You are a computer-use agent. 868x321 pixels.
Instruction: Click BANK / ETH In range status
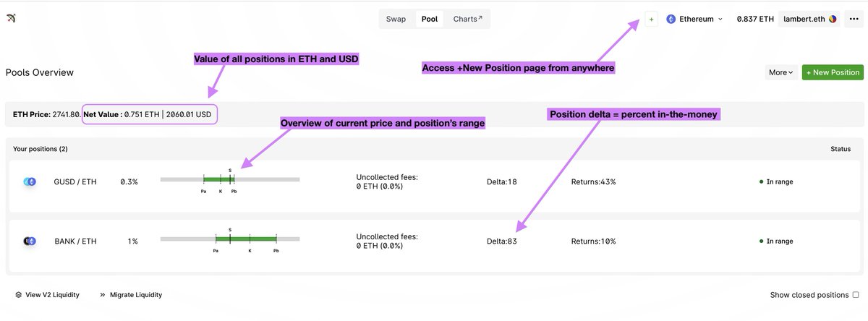pyautogui.click(x=775, y=241)
